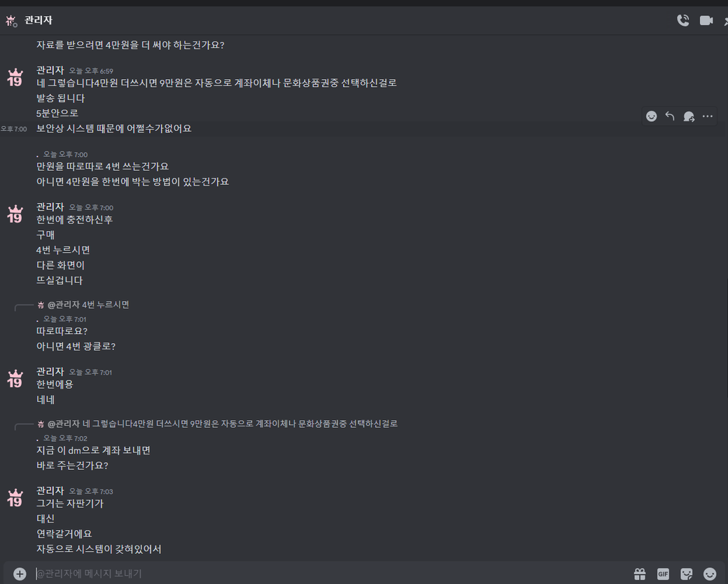Viewport: 728px width, 584px height.
Task: Open the gift icon in message bar
Action: click(640, 574)
